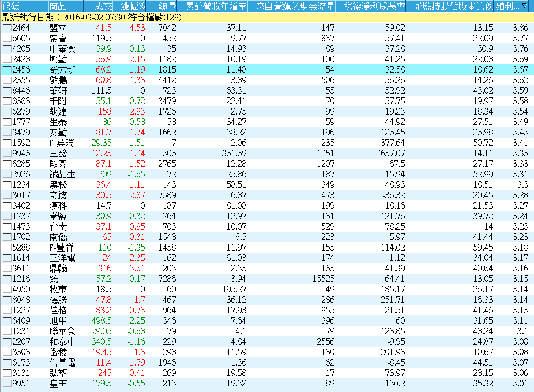Click 帝寶 price 119.5
The height and width of the screenshot is (392, 534).
point(101,39)
